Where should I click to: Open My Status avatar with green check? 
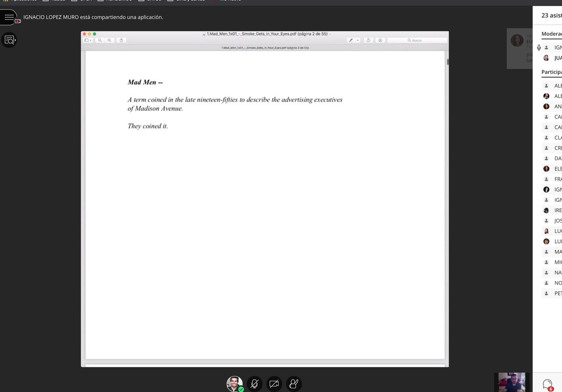pos(235,384)
